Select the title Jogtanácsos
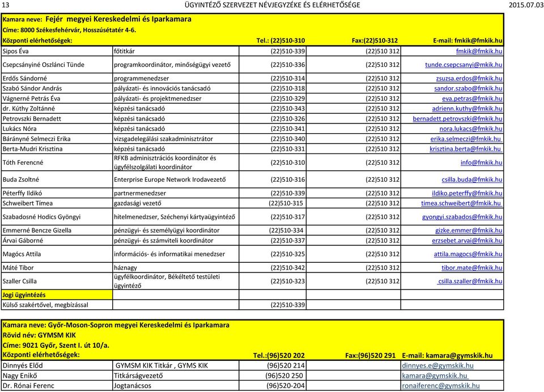The width and height of the screenshot is (544, 392). pyautogui.click(x=133, y=385)
